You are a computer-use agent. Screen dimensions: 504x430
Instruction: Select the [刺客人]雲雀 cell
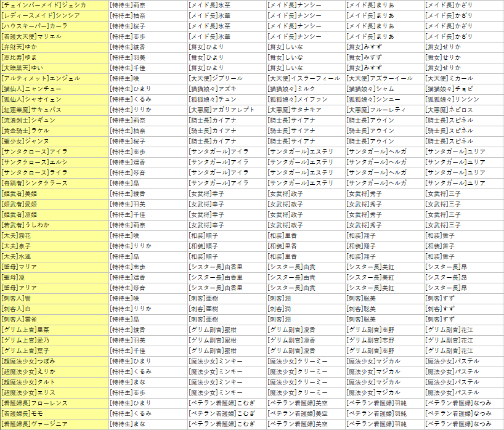click(54, 319)
